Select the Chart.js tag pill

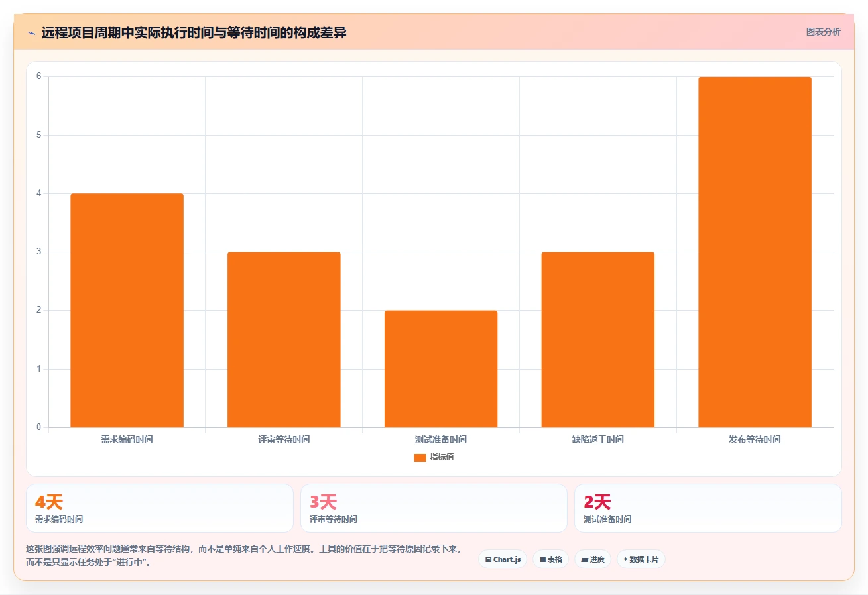coord(503,559)
